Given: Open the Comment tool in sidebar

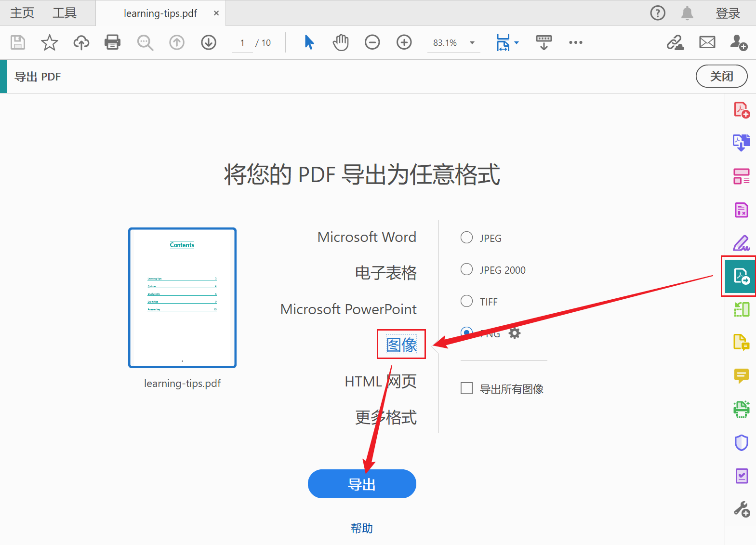Looking at the screenshot, I should (x=742, y=375).
